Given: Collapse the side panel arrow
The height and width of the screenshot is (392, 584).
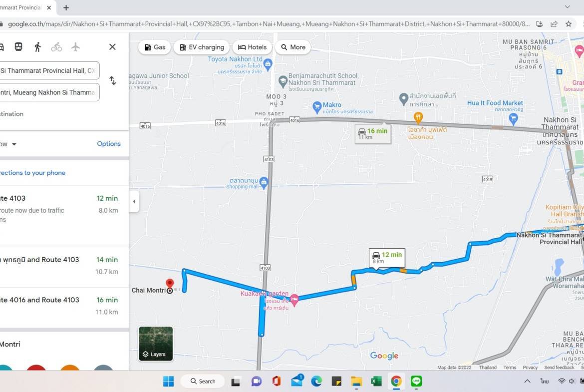Looking at the screenshot, I should pos(134,202).
